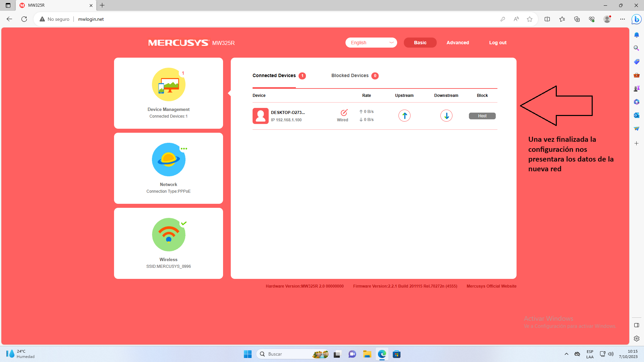Open the Network planet icon
The width and height of the screenshot is (644, 362).
coord(168,160)
